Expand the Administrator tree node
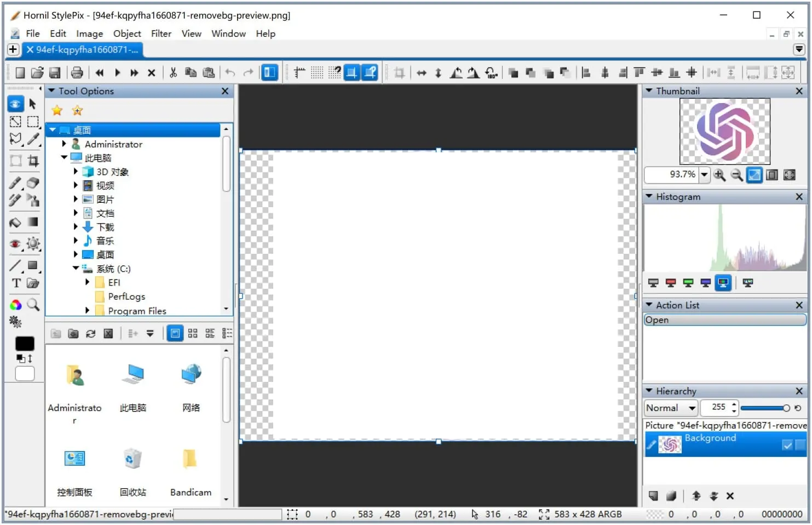This screenshot has height=525, width=812. [x=64, y=144]
